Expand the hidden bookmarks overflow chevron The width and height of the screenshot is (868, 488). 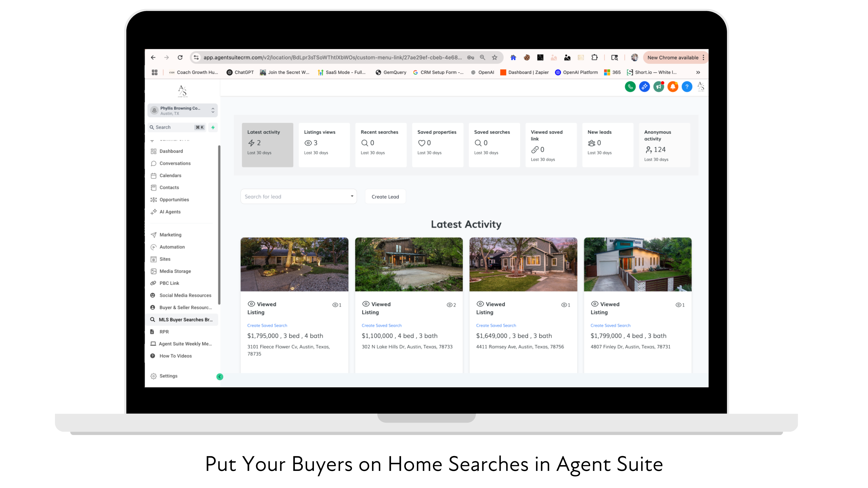[x=698, y=72]
